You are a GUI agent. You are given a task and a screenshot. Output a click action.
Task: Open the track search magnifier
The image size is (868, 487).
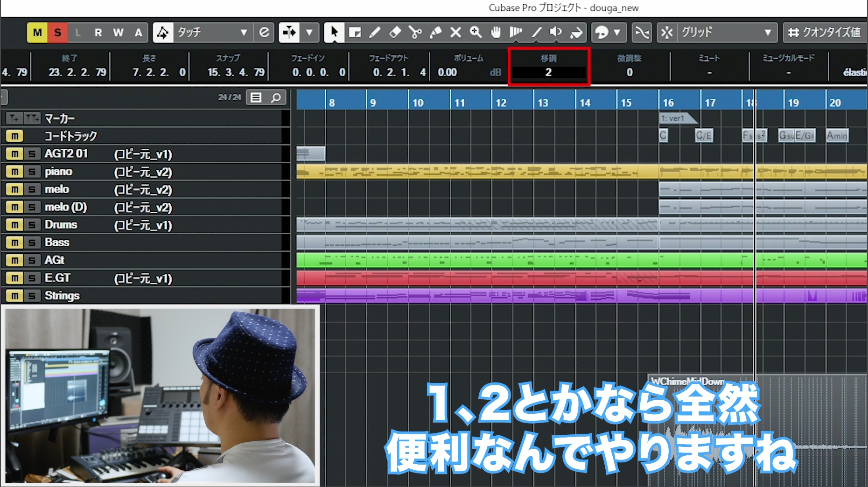(276, 97)
